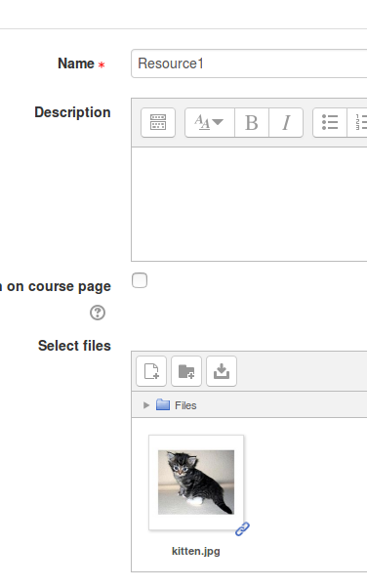This screenshot has width=367, height=588.
Task: Create a new folder in file manager
Action: (186, 371)
